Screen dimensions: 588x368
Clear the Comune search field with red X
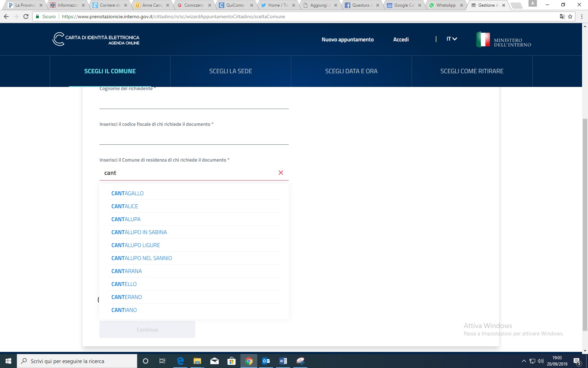pyautogui.click(x=281, y=173)
